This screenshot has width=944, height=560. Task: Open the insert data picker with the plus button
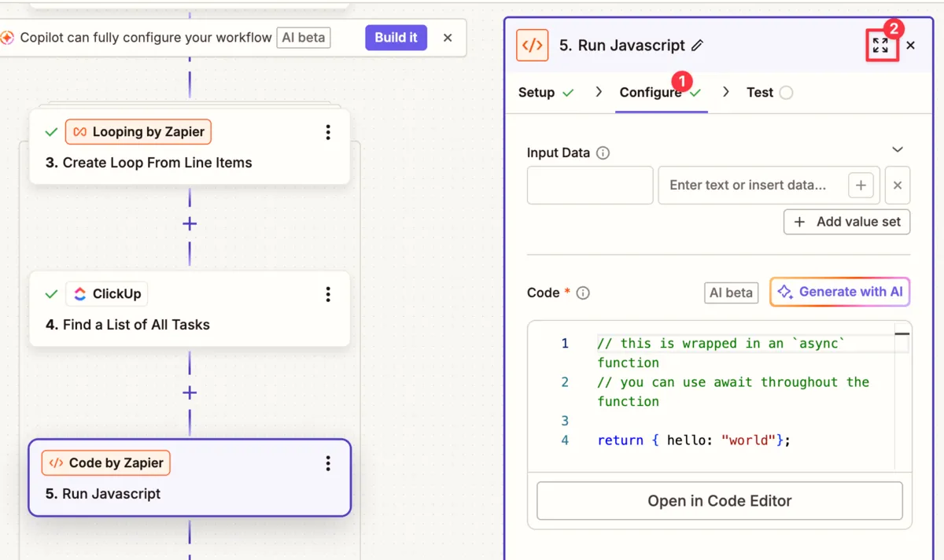[861, 185]
